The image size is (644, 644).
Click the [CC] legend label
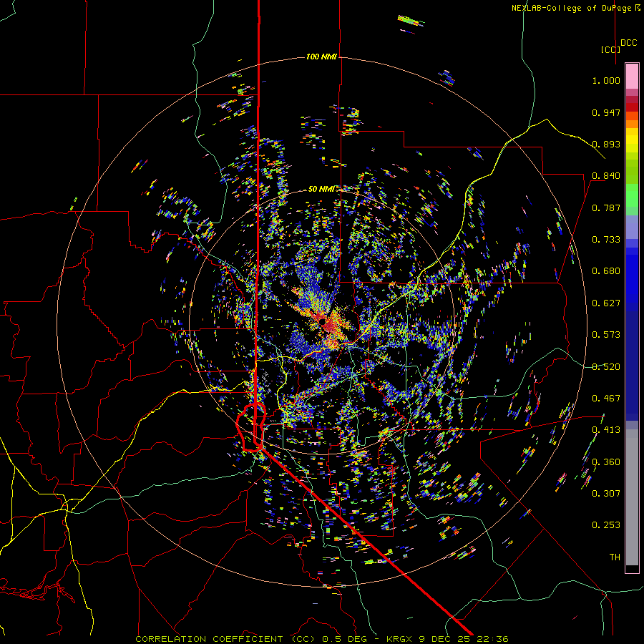tap(610, 49)
